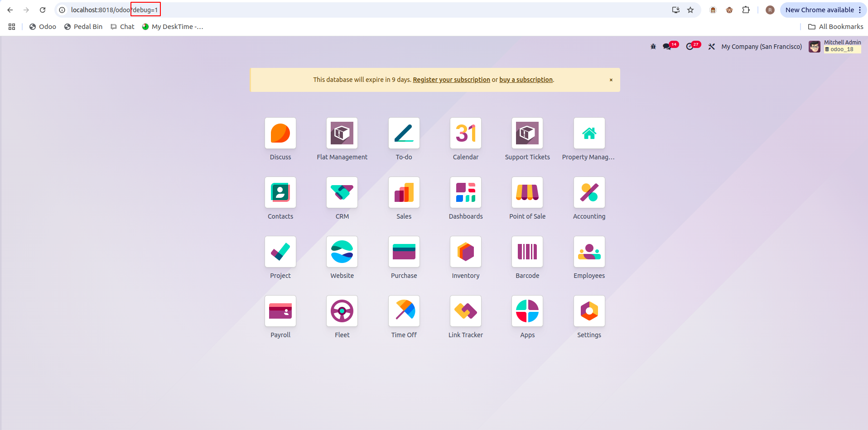Bookmark this page with the star icon
Screen dimensions: 868x430
[x=690, y=10]
